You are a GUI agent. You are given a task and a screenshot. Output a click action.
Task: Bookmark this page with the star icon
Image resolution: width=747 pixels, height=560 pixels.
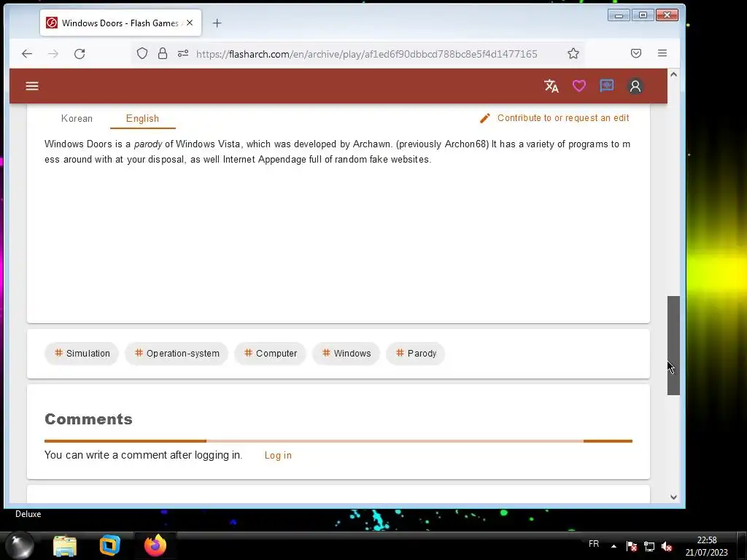point(573,53)
